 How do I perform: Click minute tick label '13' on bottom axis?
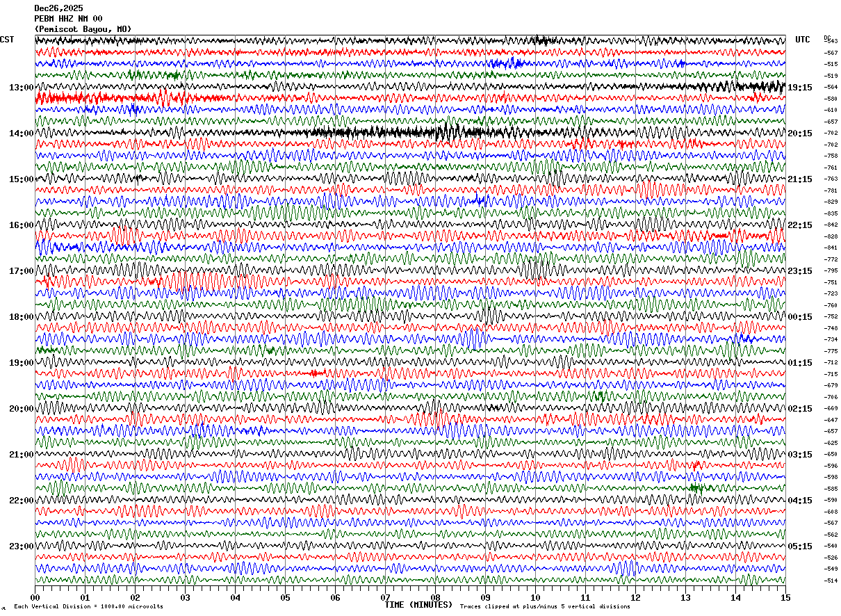tap(685, 597)
